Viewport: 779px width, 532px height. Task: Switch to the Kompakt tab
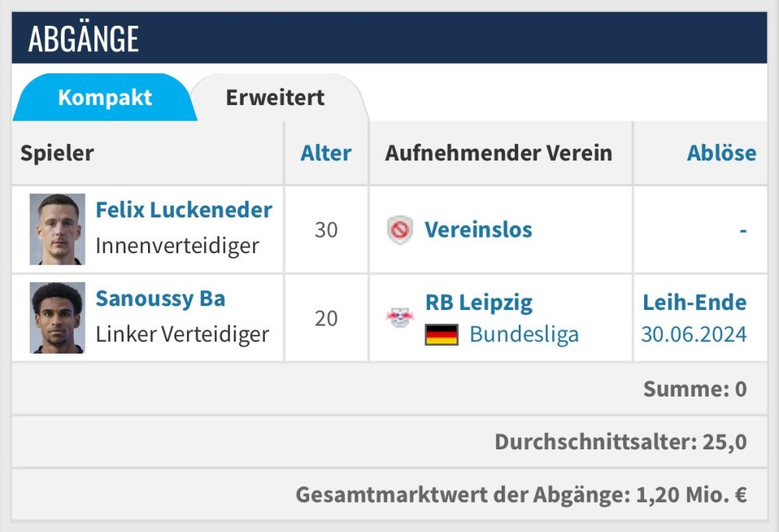[105, 98]
